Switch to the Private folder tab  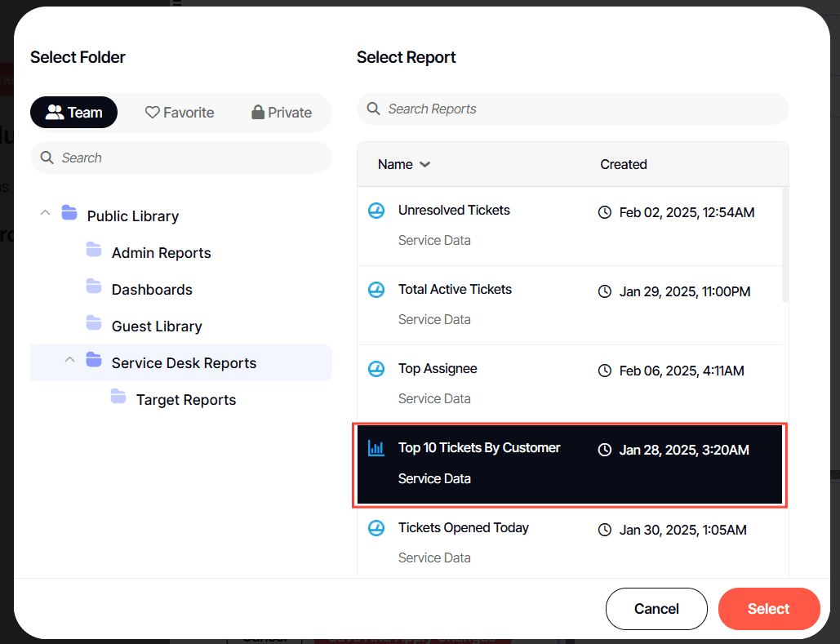pos(282,113)
